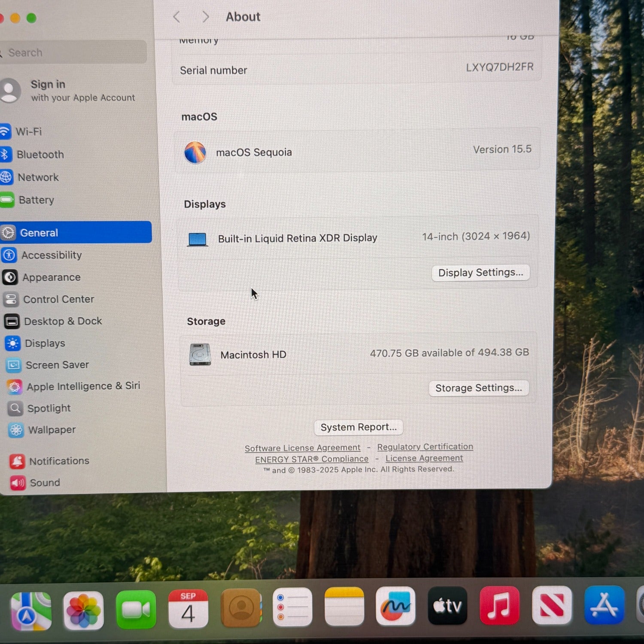Viewport: 644px width, 644px height.
Task: Open the App Store Dock icon
Action: pos(604,605)
